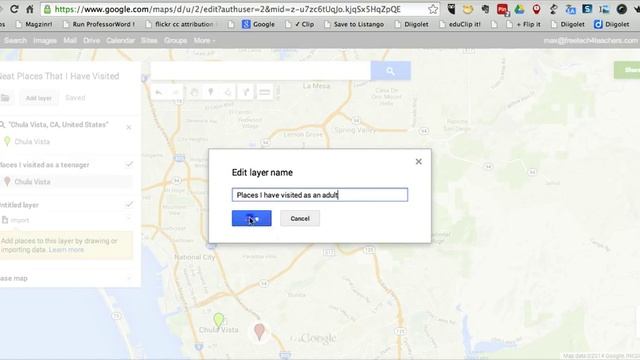Expand the Base map section arrow
This screenshot has width=640, height=360.
pos(129,278)
